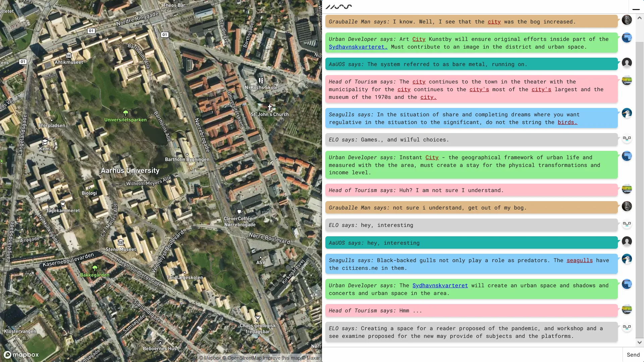Viewport: 644px width, 362px height.
Task: Click the Bakkegården park tree icon
Action: (x=95, y=268)
